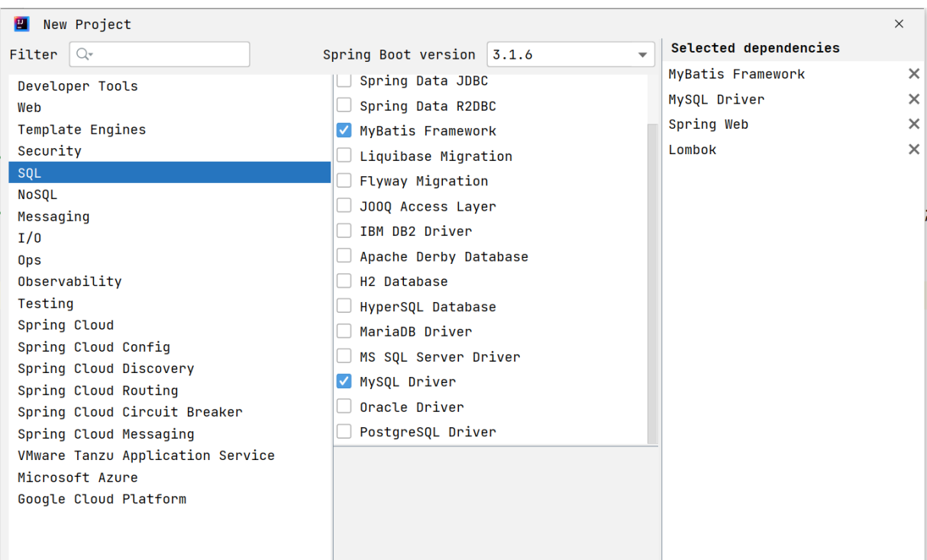Viewport: 927px width, 560px height.
Task: Uncheck the MyBatis Framework checkbox
Action: point(344,130)
